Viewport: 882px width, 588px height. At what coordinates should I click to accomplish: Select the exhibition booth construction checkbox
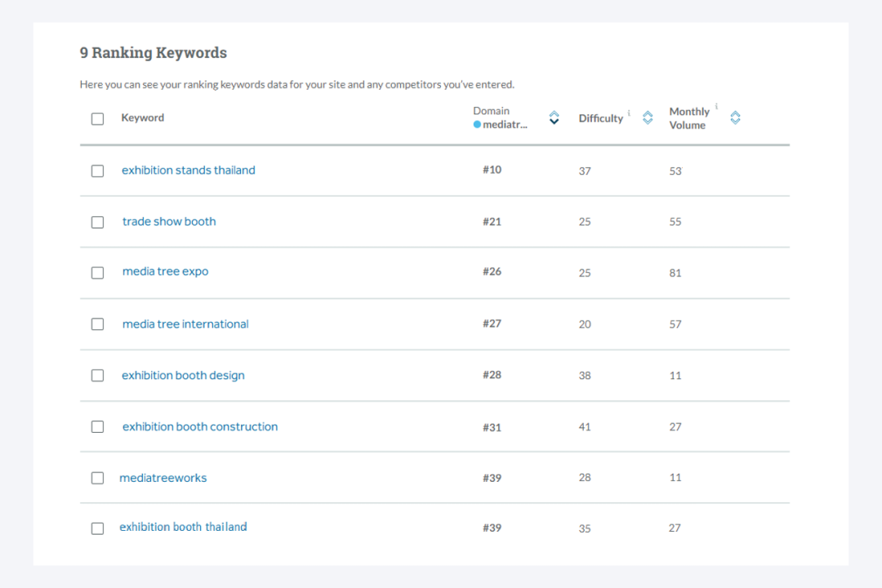(97, 426)
